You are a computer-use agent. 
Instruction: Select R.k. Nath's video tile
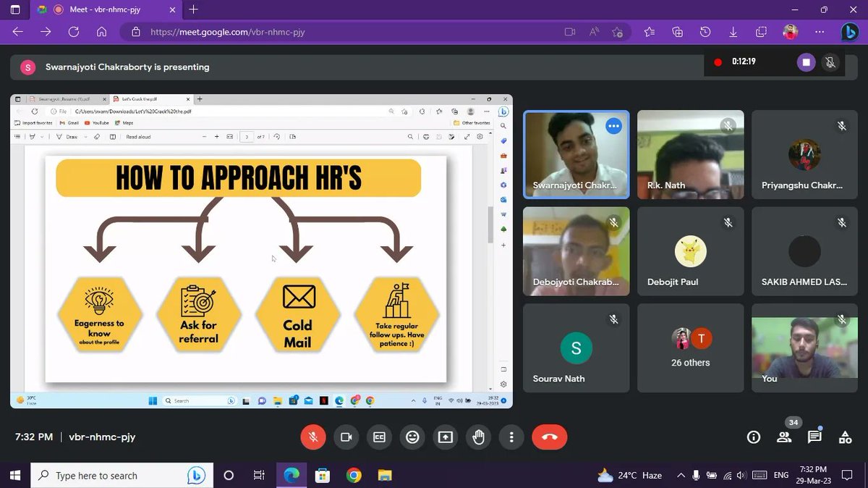click(691, 154)
